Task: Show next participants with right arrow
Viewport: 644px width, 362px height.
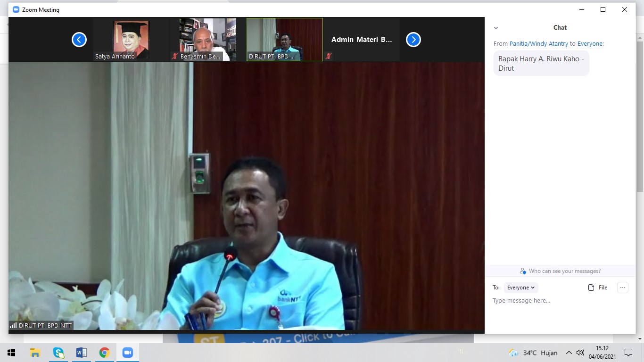Action: click(x=413, y=40)
